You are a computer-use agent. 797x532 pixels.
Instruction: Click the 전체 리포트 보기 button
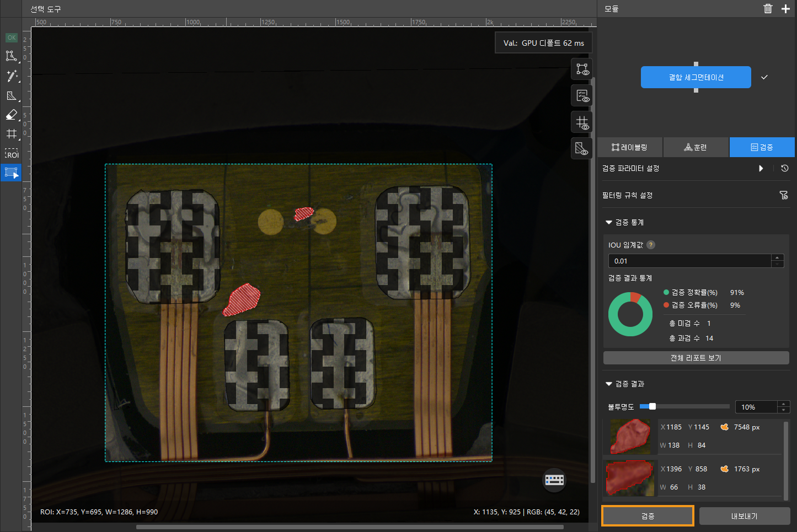(696, 358)
